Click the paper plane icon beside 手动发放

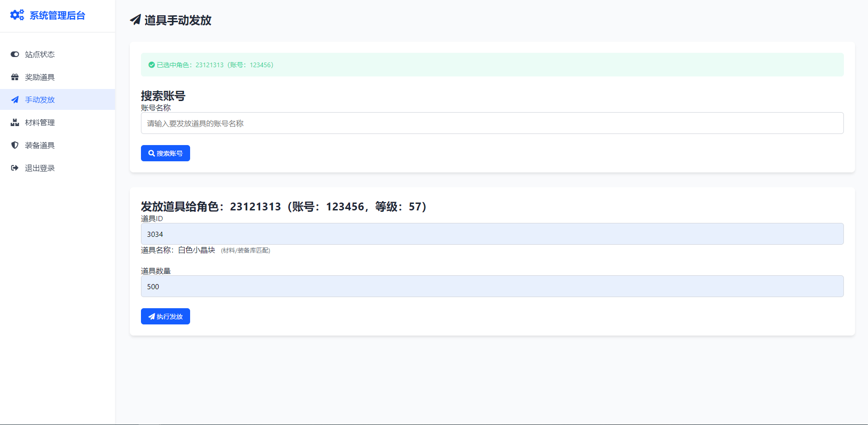pyautogui.click(x=15, y=100)
